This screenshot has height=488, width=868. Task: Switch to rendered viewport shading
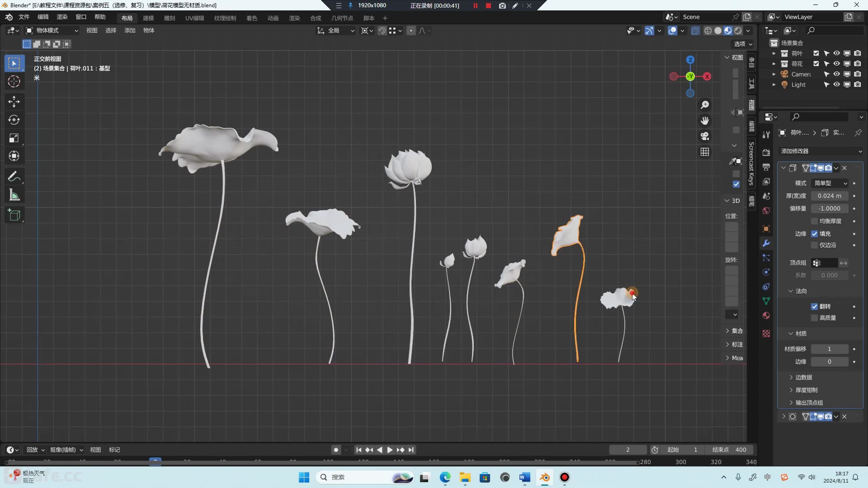(x=738, y=31)
